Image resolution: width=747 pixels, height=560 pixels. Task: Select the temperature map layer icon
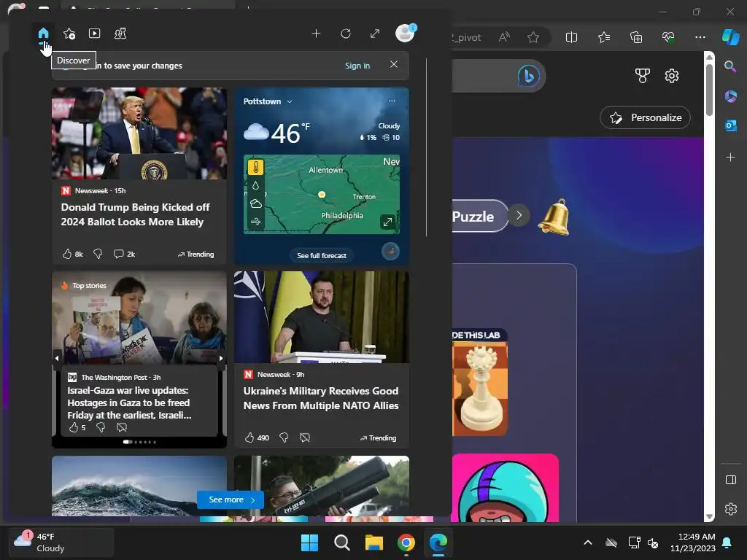tap(256, 167)
